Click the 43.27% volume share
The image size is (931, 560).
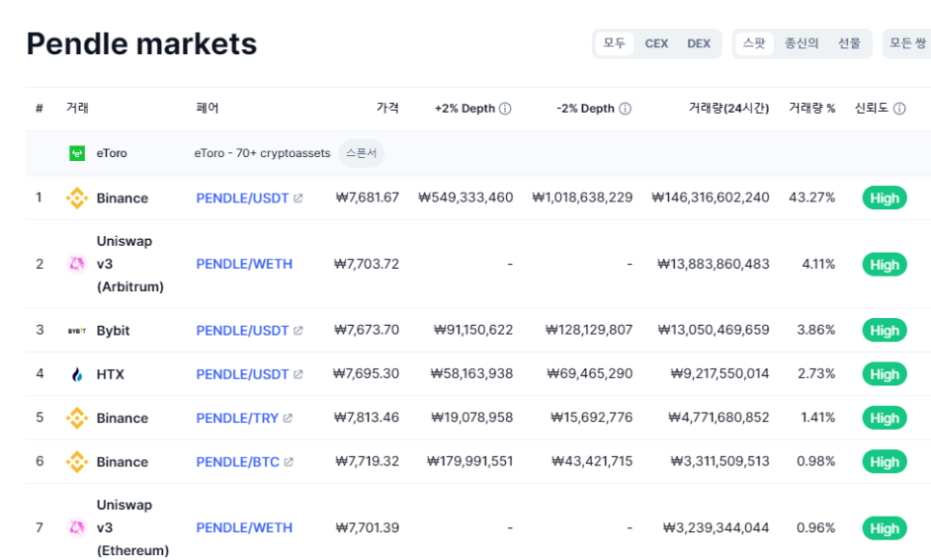pyautogui.click(x=811, y=198)
